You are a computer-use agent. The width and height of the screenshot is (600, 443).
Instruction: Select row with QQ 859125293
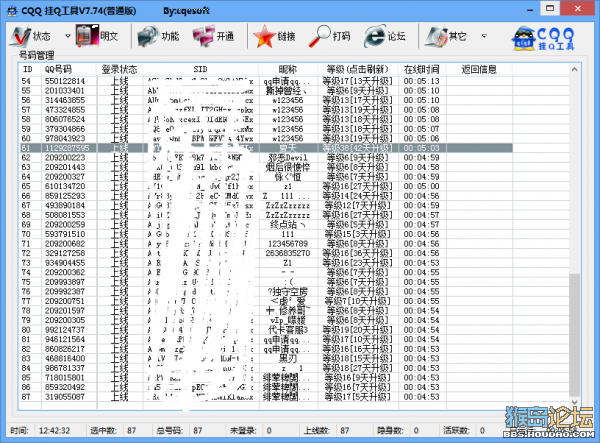(266, 196)
